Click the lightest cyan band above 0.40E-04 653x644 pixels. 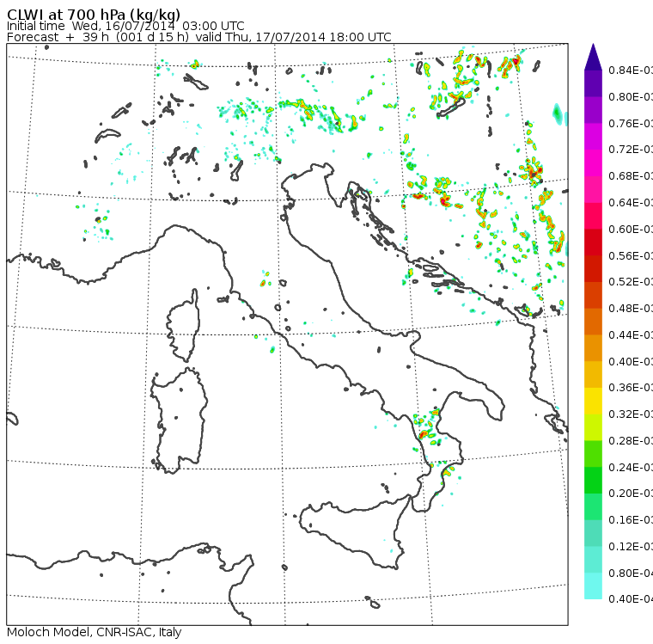[593, 586]
